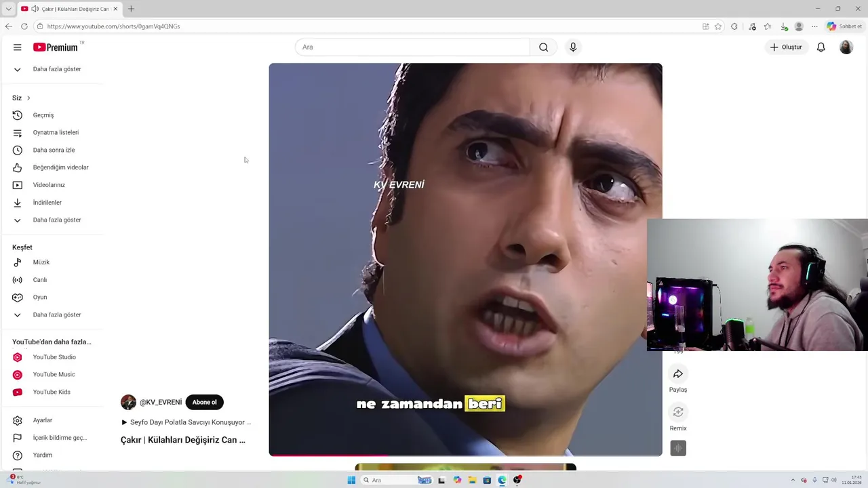This screenshot has height=488, width=868.
Task: Remix this short
Action: (678, 412)
